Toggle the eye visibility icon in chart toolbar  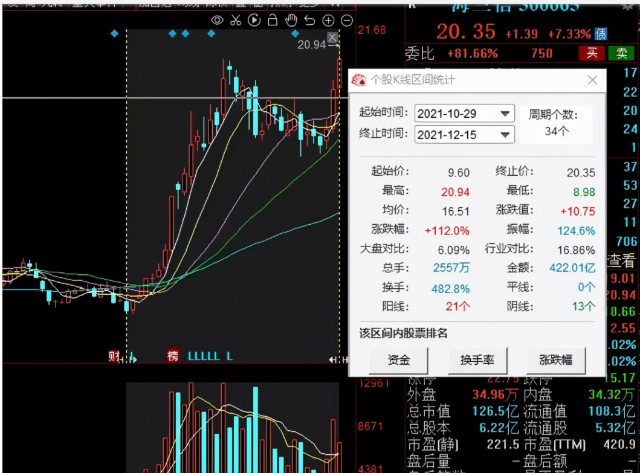click(x=217, y=20)
